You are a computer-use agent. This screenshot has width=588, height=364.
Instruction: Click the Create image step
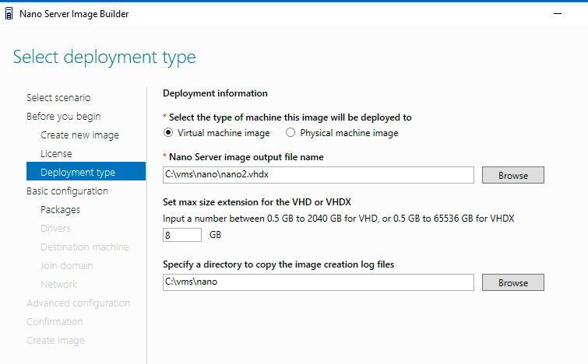[55, 341]
